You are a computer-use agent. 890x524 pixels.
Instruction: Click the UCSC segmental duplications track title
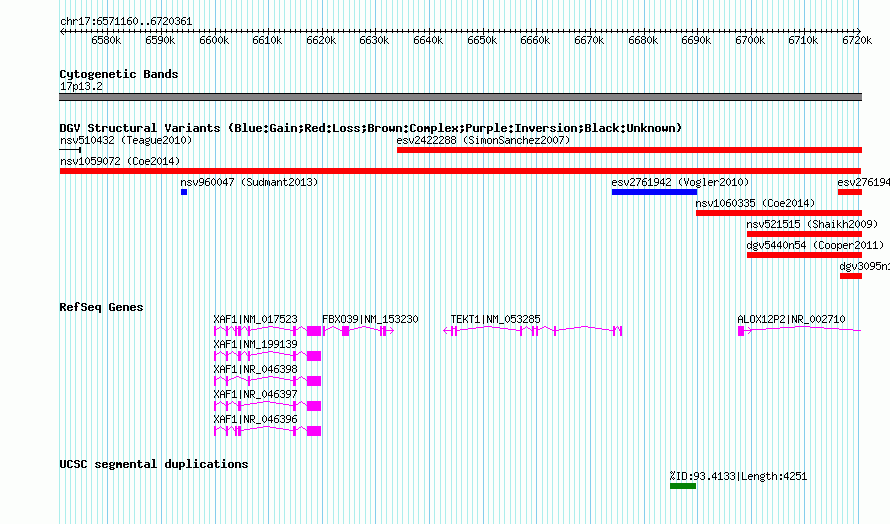coord(154,464)
